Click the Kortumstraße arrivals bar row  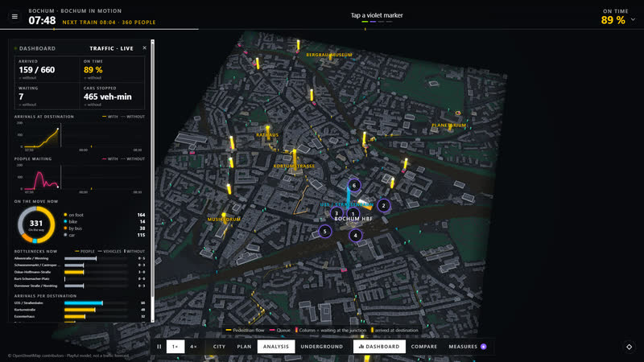coord(79,310)
